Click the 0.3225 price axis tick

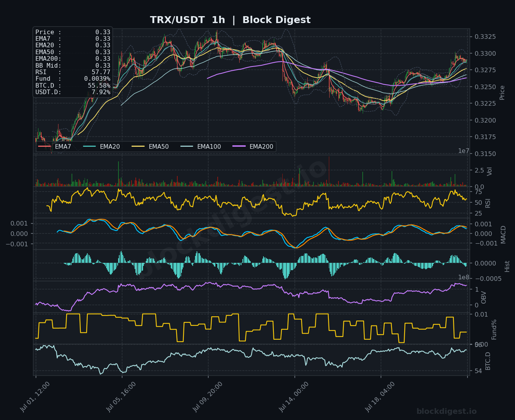pyautogui.click(x=485, y=104)
